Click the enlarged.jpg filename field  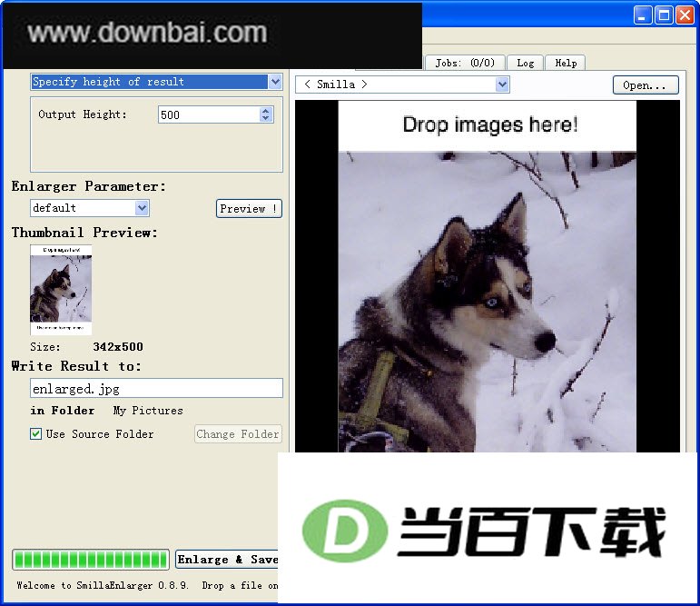156,388
